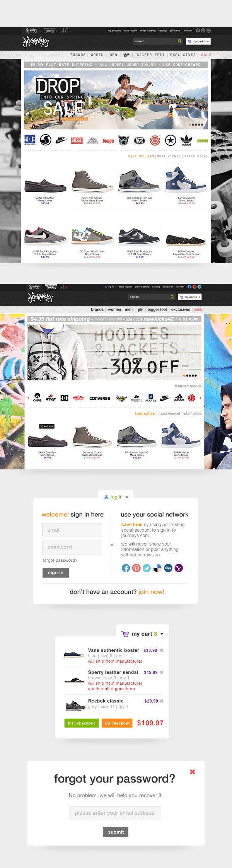Screen dimensions: 232x868
Task: Click the Facebook icon in sign-in panel
Action: point(126,568)
